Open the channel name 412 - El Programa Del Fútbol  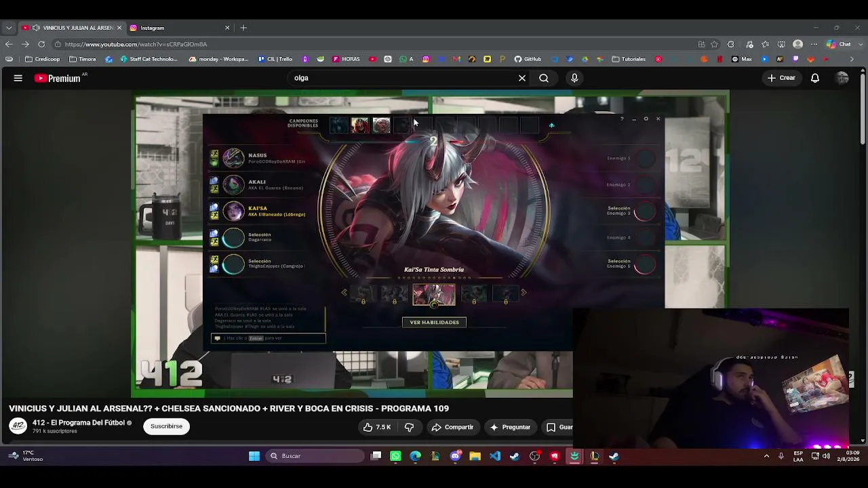pyautogui.click(x=79, y=422)
